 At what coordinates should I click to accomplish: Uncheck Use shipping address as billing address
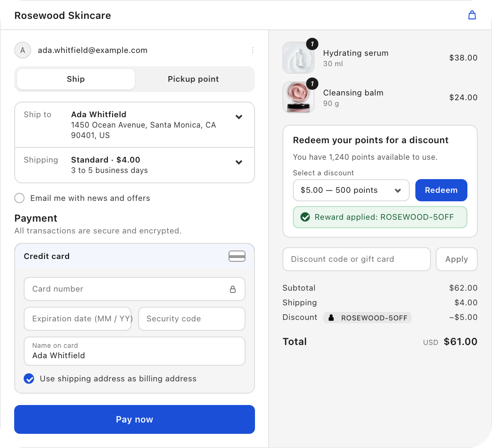[x=29, y=379]
